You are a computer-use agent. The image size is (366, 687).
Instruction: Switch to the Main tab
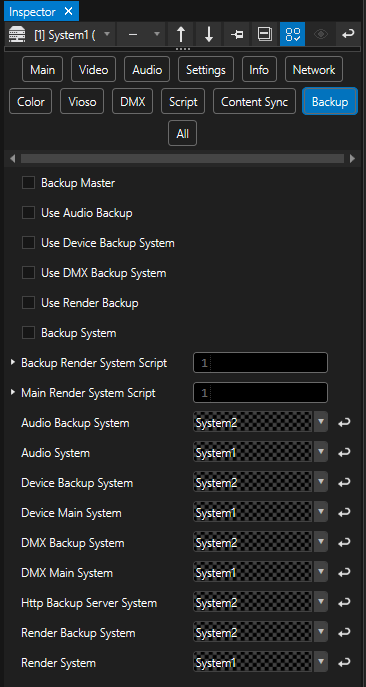[43, 70]
